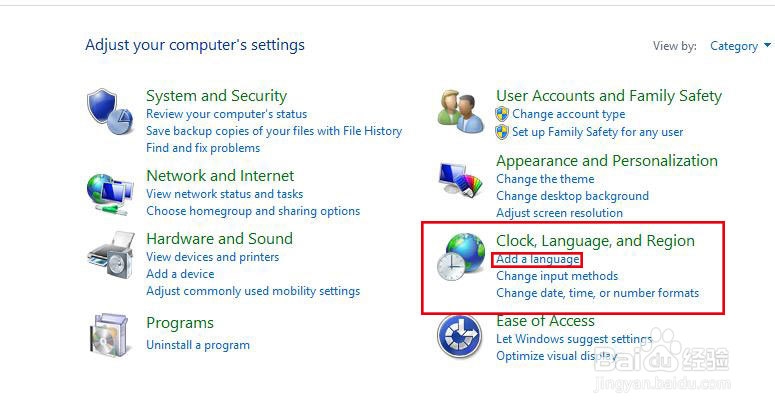This screenshot has width=775, height=411.
Task: Open Uninstall a program link
Action: pyautogui.click(x=198, y=345)
